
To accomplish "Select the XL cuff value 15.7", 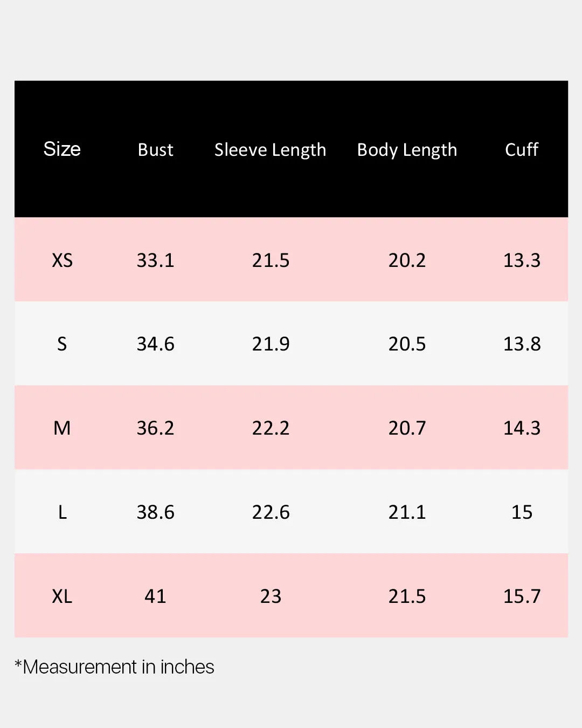I will pyautogui.click(x=522, y=596).
